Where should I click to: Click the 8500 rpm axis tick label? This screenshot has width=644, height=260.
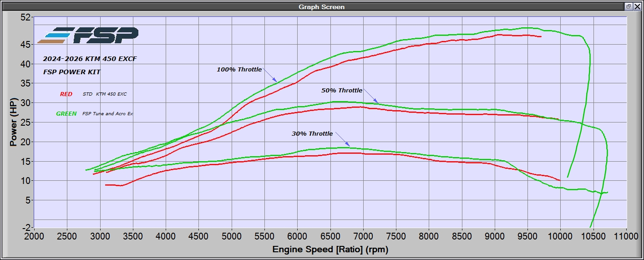coord(462,237)
